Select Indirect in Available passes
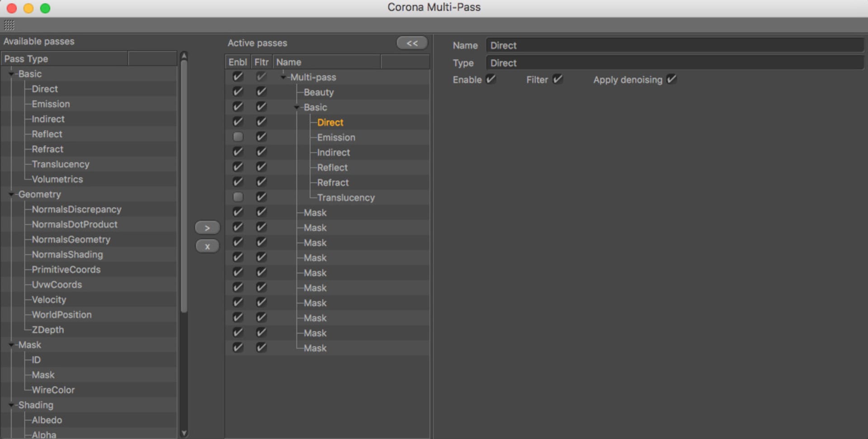Viewport: 868px width, 439px height. (48, 119)
